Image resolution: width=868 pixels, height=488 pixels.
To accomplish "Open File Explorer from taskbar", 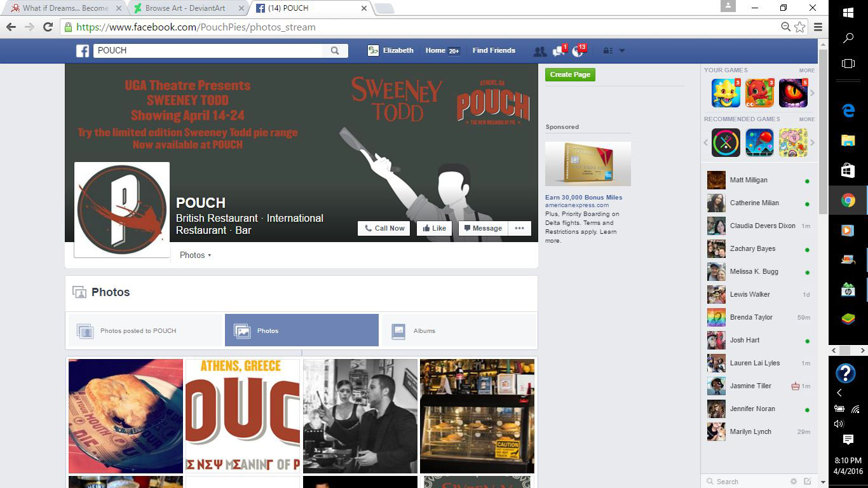I will (x=848, y=140).
